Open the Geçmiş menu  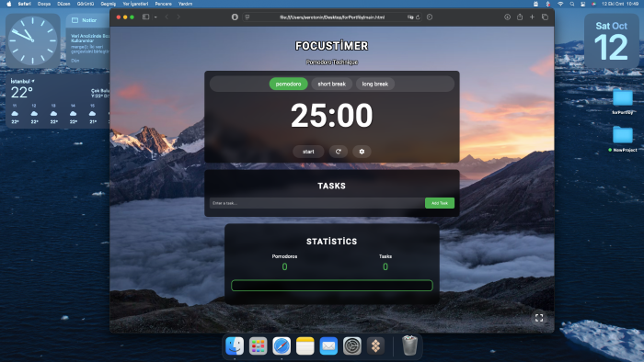(x=109, y=4)
